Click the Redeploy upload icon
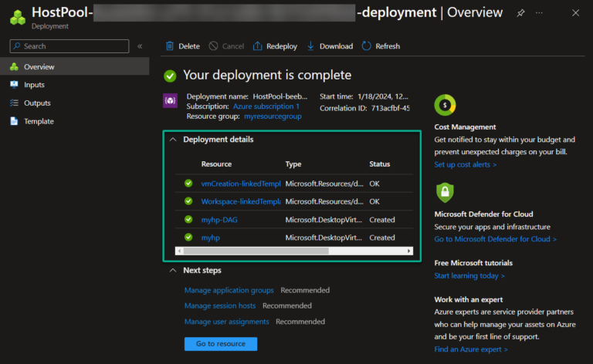593x364 pixels. pos(258,46)
